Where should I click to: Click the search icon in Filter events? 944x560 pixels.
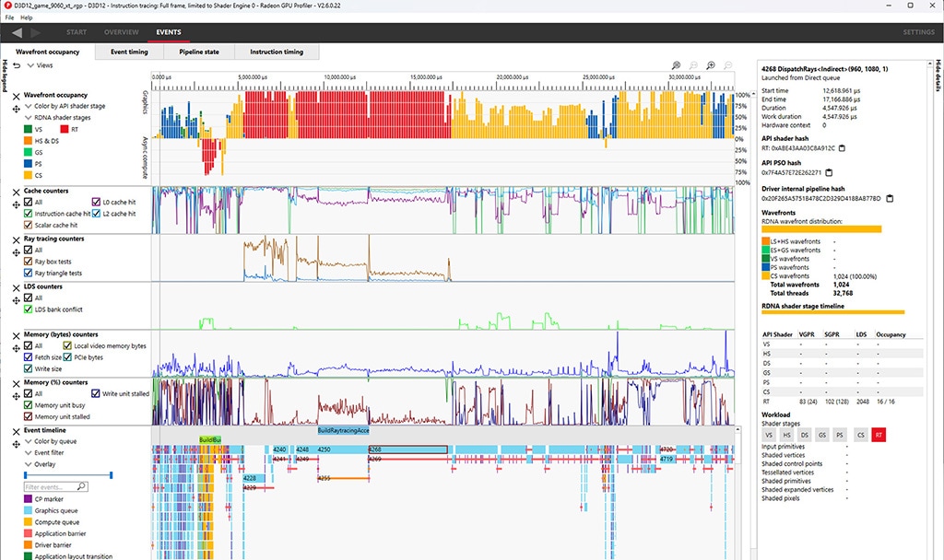82,486
